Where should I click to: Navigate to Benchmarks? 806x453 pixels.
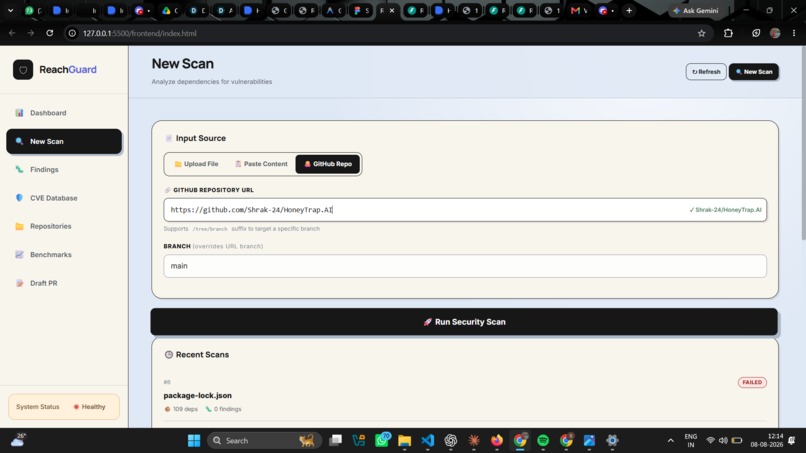point(64,255)
